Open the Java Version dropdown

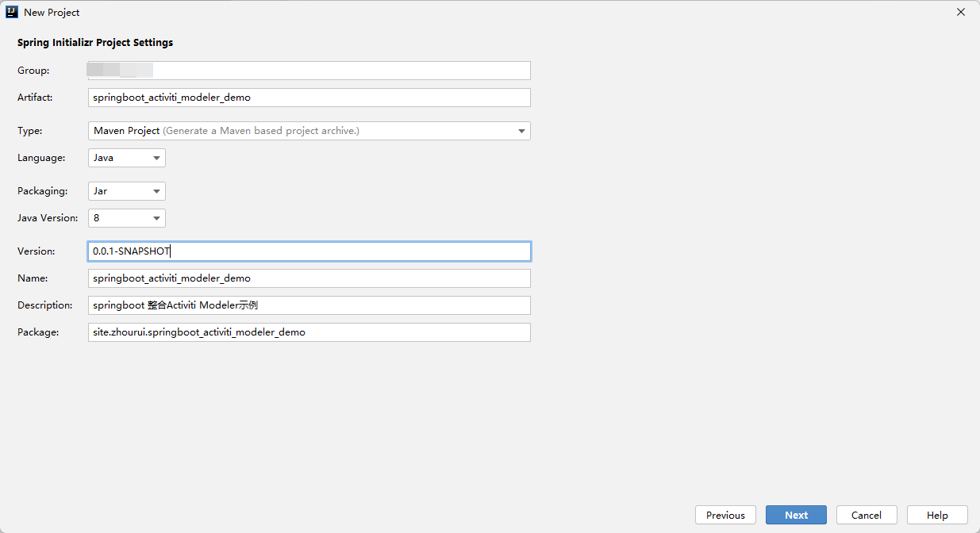126,217
